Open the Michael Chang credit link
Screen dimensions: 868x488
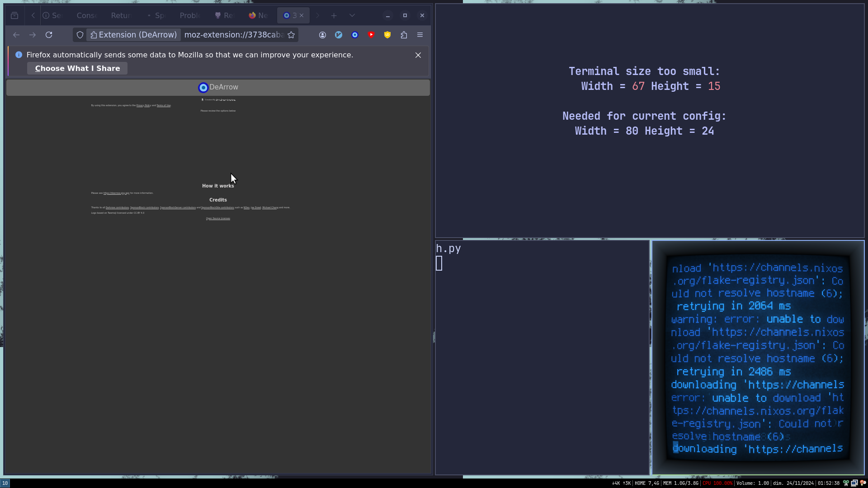270,207
